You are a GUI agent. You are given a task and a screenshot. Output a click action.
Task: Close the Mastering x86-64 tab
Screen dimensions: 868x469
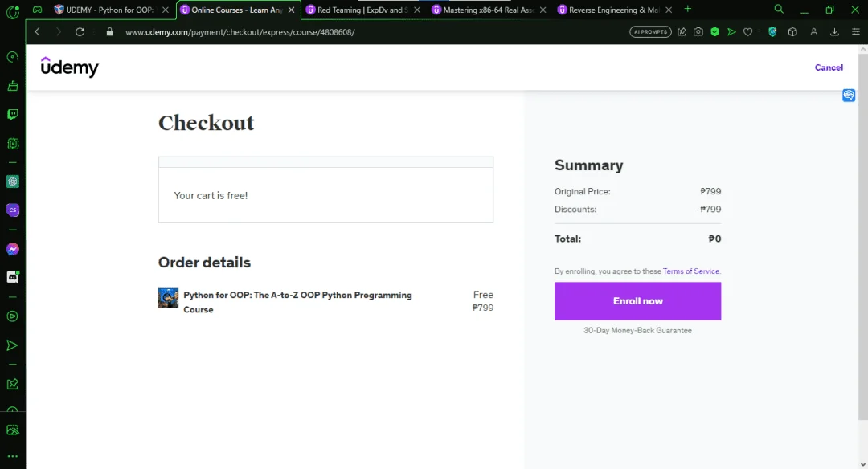point(542,10)
